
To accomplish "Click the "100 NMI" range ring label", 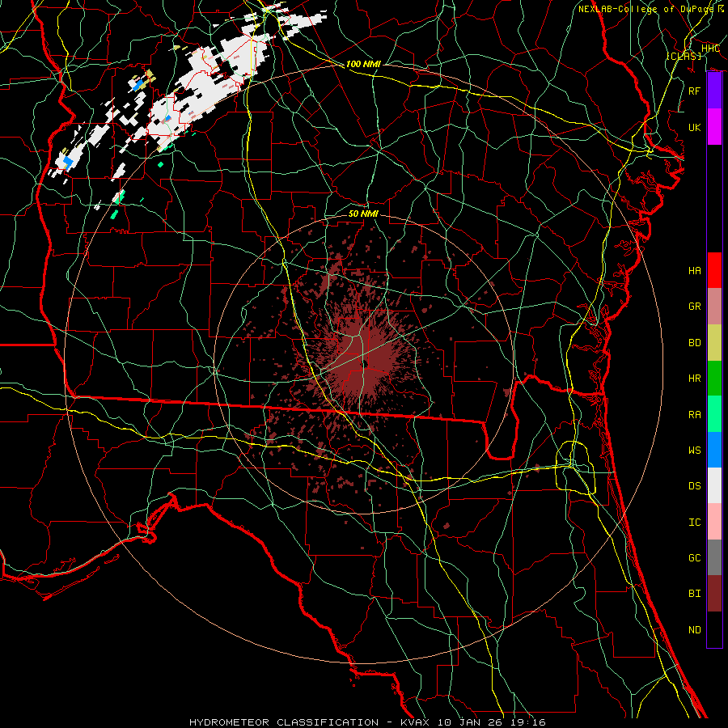I will point(363,64).
